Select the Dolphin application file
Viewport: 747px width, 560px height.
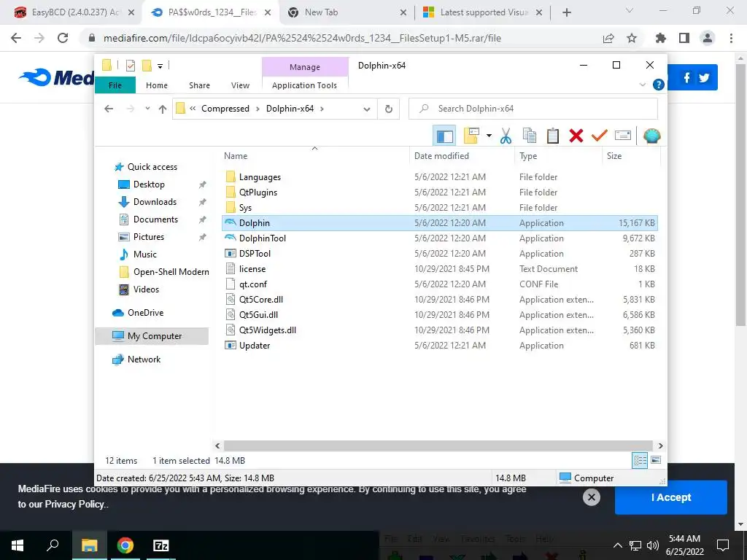tap(440, 223)
